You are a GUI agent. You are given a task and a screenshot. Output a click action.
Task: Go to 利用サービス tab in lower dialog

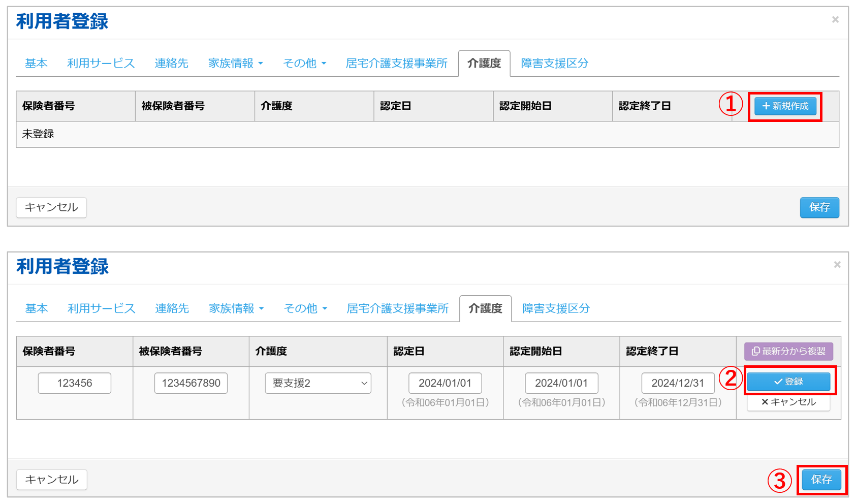coord(101,308)
